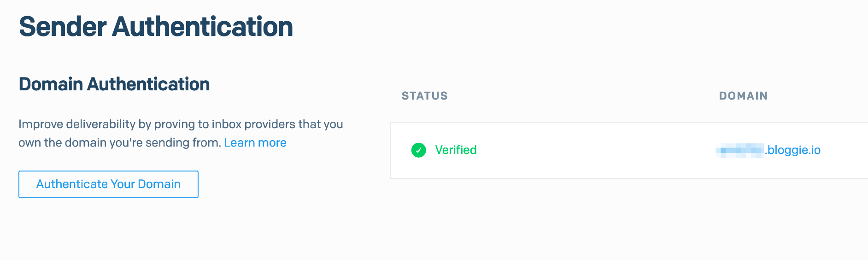This screenshot has width=868, height=260.
Task: Click the word 'Authenticate' on the outlined button
Action: [71, 184]
